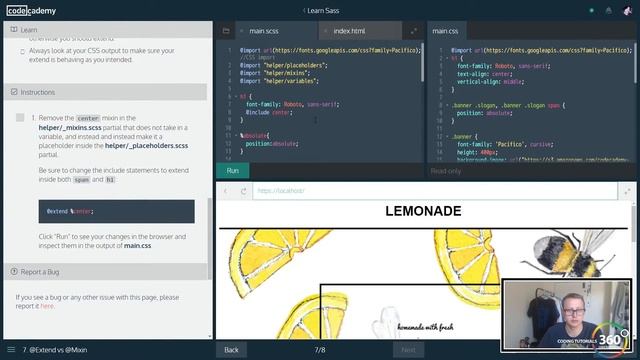Expand the code editor to fullscreen

414,31
